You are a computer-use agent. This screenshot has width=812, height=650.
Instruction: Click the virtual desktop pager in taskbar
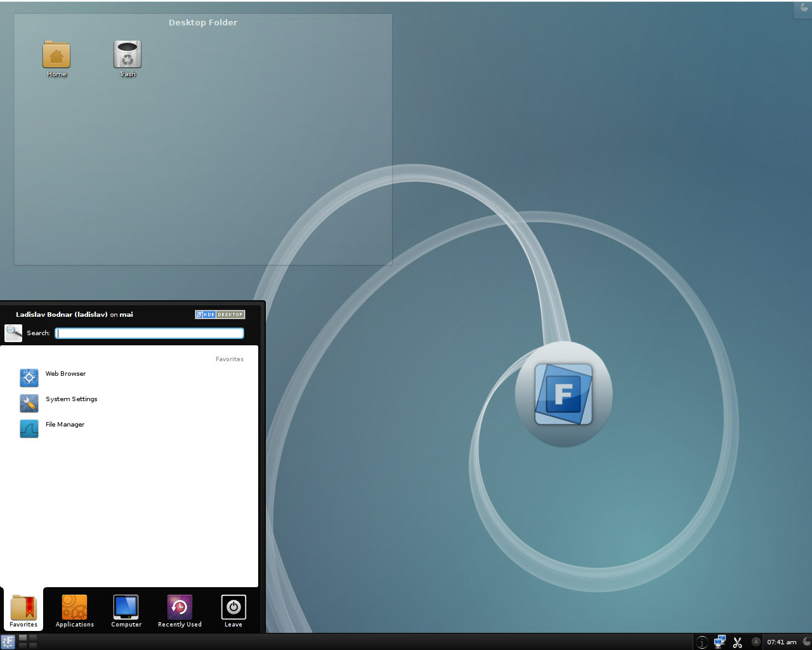click(x=28, y=642)
